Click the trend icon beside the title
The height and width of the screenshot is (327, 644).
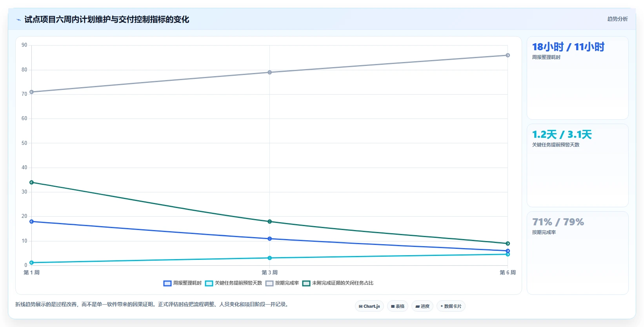18,20
